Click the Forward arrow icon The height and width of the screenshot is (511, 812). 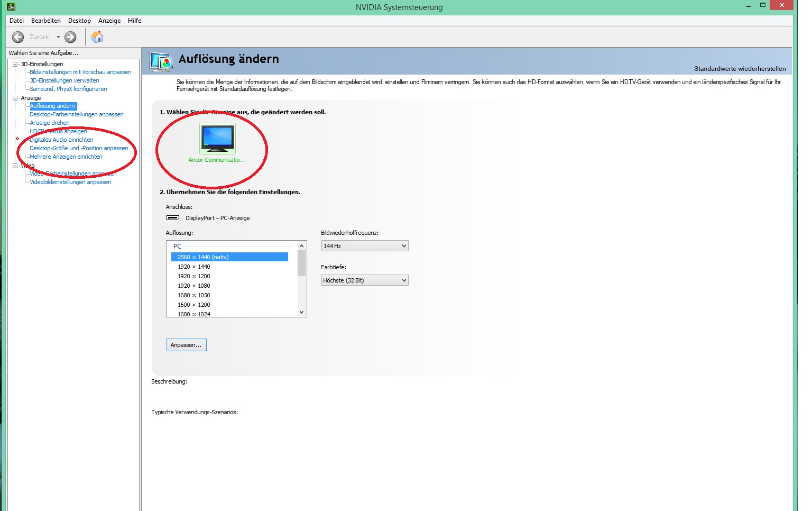tap(70, 37)
